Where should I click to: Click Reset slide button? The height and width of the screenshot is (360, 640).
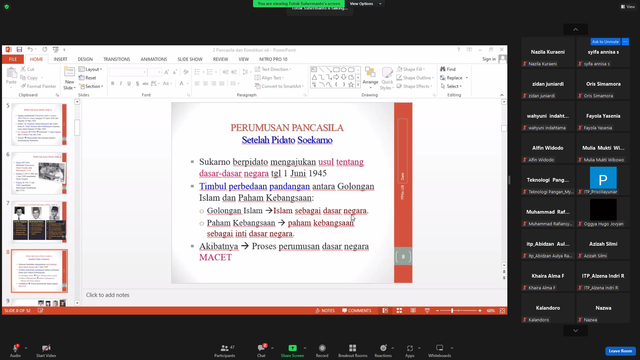pos(88,78)
